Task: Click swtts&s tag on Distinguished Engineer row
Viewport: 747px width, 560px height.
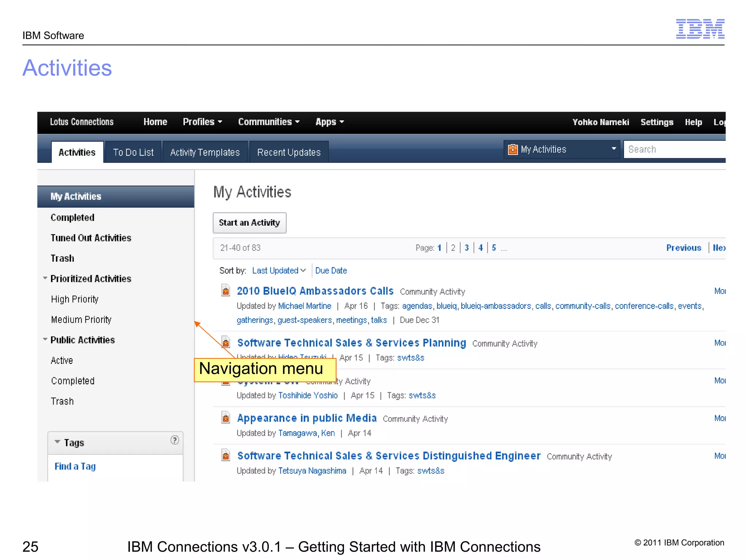Action: coord(431,471)
